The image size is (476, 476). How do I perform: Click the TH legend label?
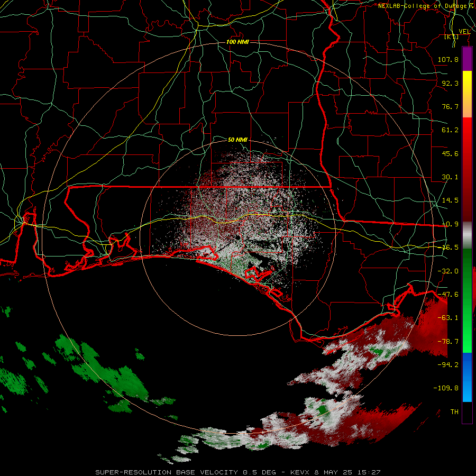[454, 412]
